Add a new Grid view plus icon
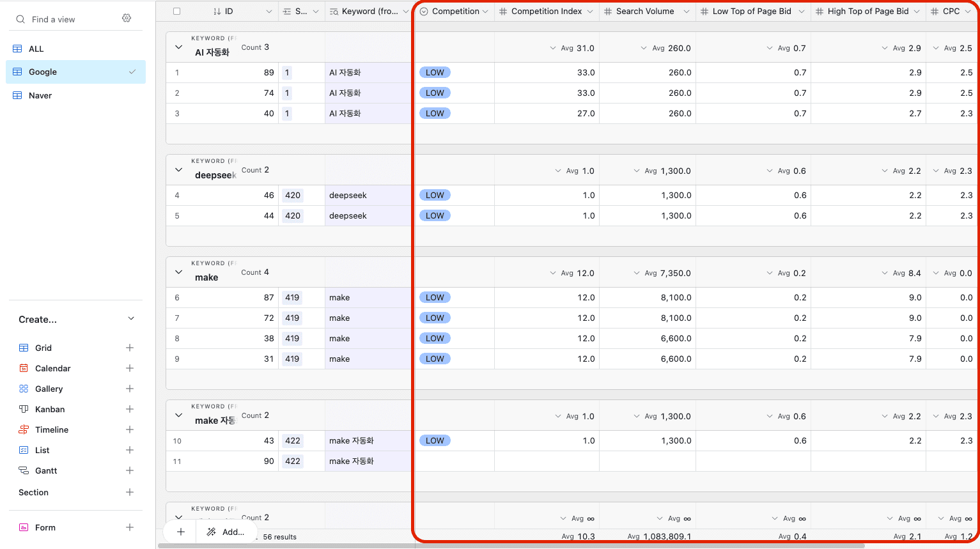Viewport: 980px width, 549px height. coord(130,348)
